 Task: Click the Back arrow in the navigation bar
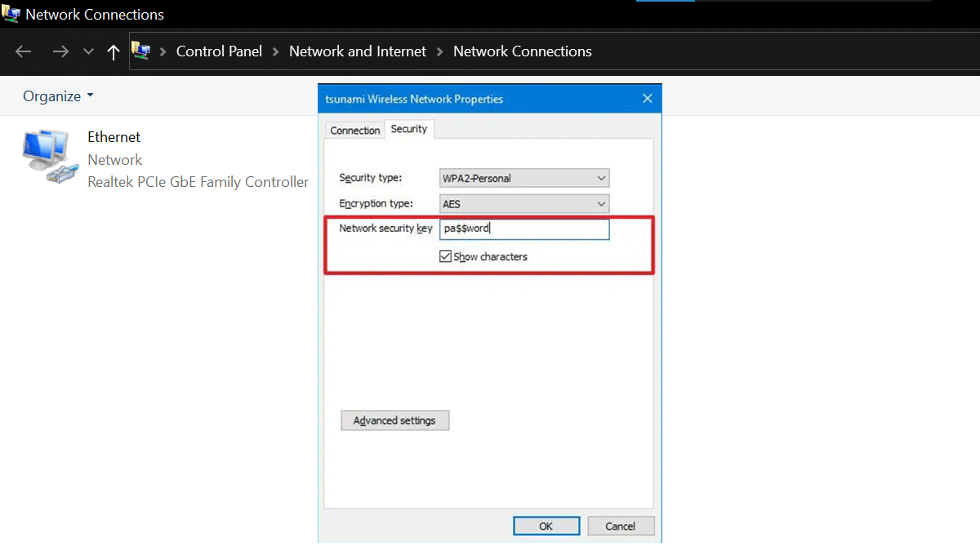pos(23,51)
